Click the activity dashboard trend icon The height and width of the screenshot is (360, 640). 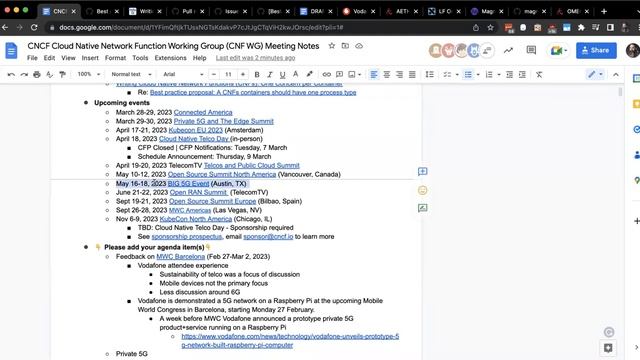[508, 50]
